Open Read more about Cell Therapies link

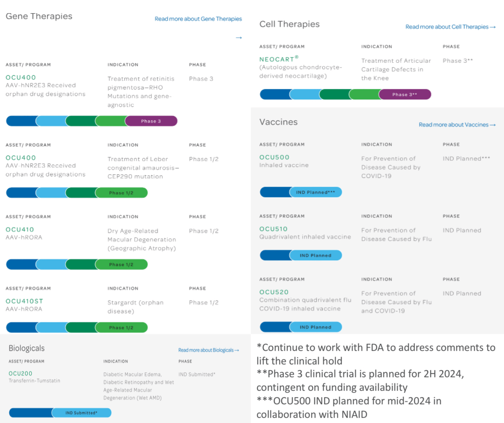pyautogui.click(x=450, y=27)
